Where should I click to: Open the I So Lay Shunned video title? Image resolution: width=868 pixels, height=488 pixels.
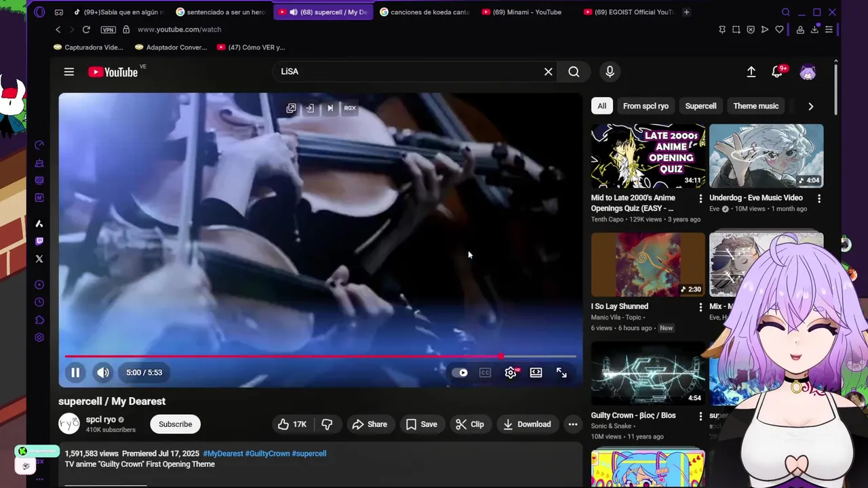(x=620, y=306)
